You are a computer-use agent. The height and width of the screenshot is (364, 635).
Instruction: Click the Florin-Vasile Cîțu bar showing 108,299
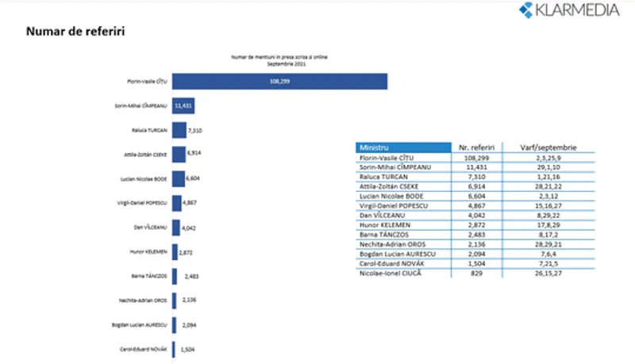point(279,81)
